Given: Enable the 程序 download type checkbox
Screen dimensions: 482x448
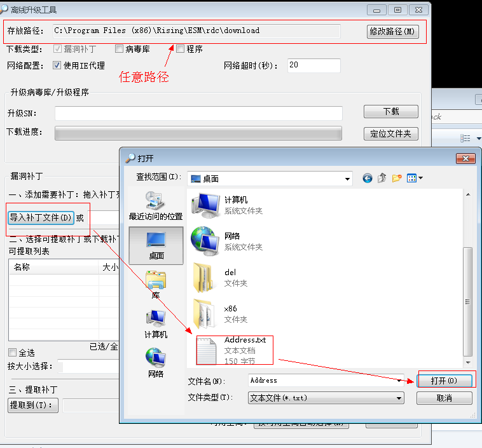Looking at the screenshot, I should (180, 48).
